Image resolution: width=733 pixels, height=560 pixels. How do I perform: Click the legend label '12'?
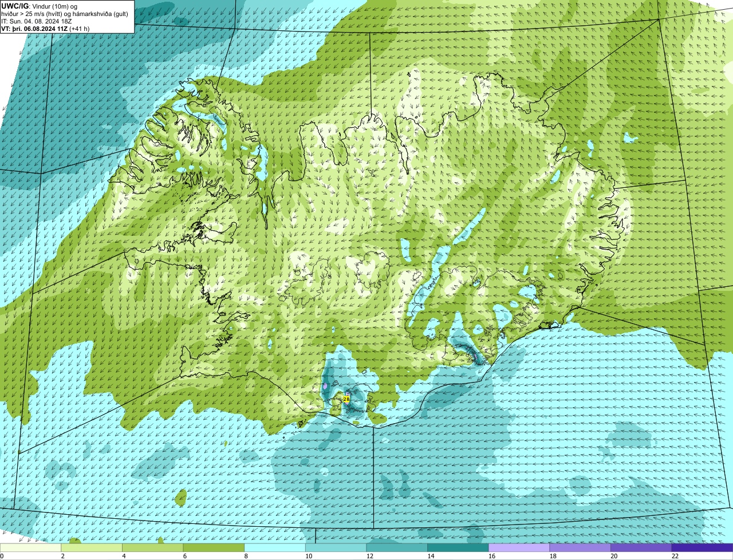point(370,556)
